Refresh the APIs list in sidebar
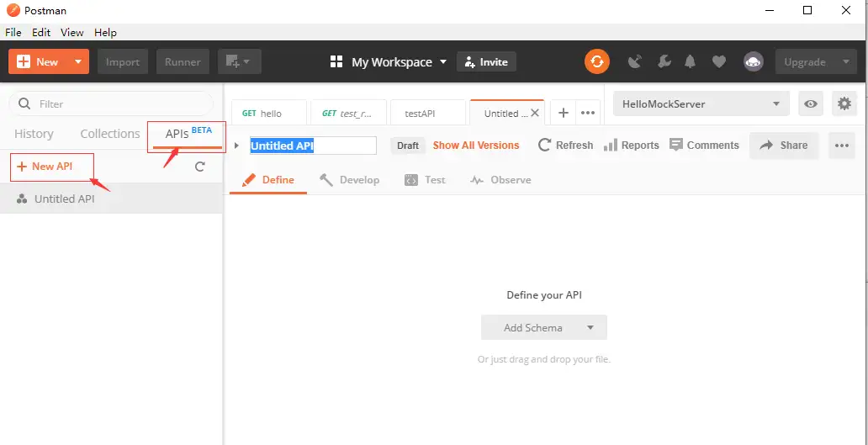Viewport: 868px width, 445px height. pyautogui.click(x=200, y=167)
